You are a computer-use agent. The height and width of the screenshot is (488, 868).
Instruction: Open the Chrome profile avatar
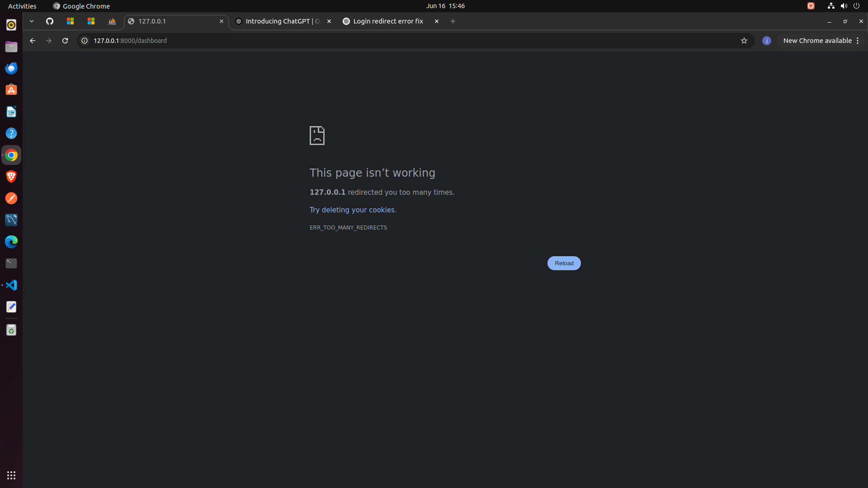pos(766,41)
